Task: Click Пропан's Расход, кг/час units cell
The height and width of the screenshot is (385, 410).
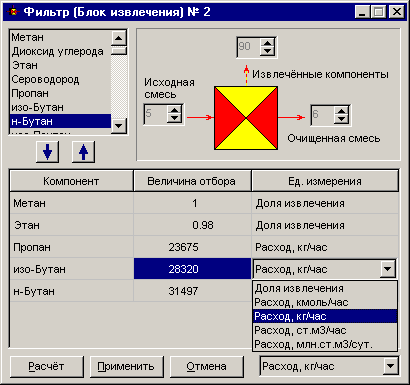Action: click(x=325, y=247)
